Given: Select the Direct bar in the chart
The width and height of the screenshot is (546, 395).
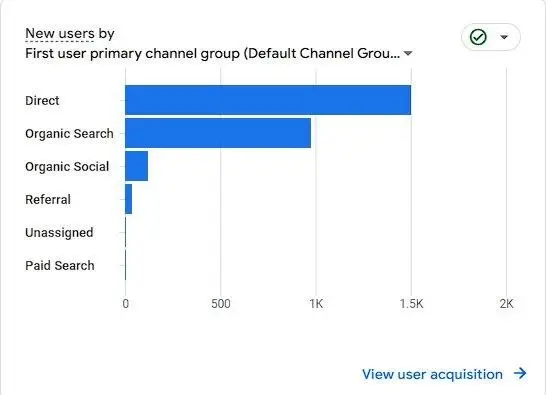Looking at the screenshot, I should click(268, 100).
